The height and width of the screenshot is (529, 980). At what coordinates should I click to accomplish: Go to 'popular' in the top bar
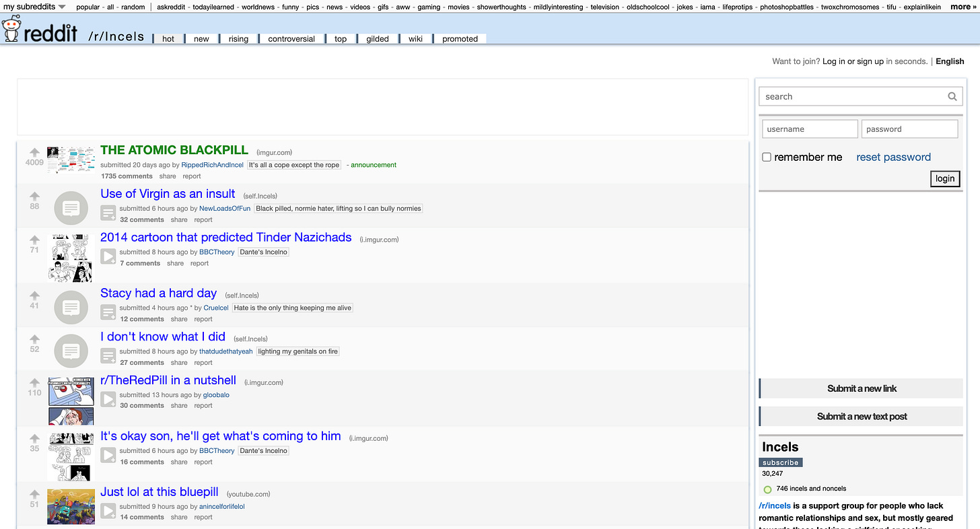click(x=88, y=7)
